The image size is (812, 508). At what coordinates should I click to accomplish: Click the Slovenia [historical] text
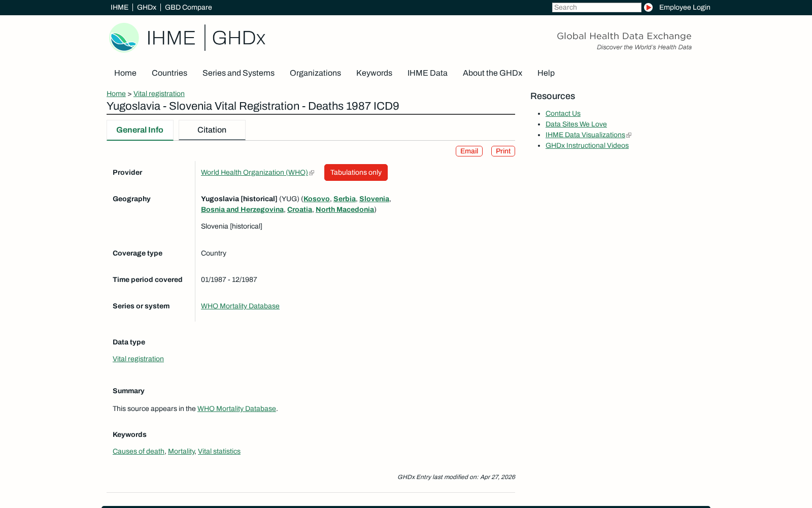[231, 227]
